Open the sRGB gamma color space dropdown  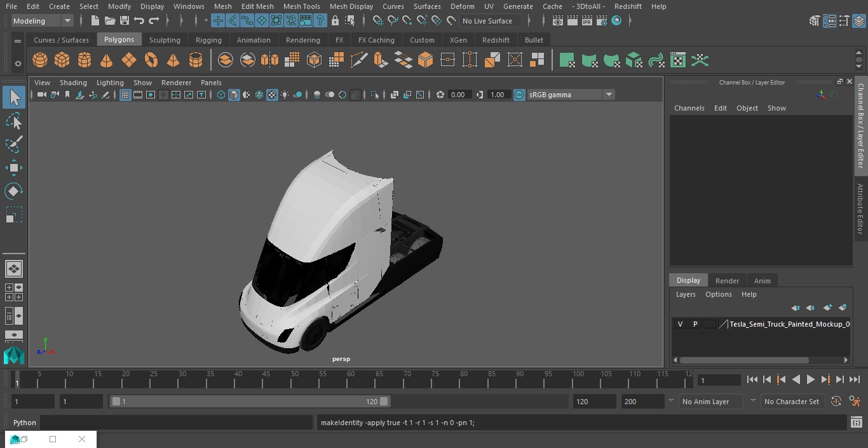click(x=571, y=95)
